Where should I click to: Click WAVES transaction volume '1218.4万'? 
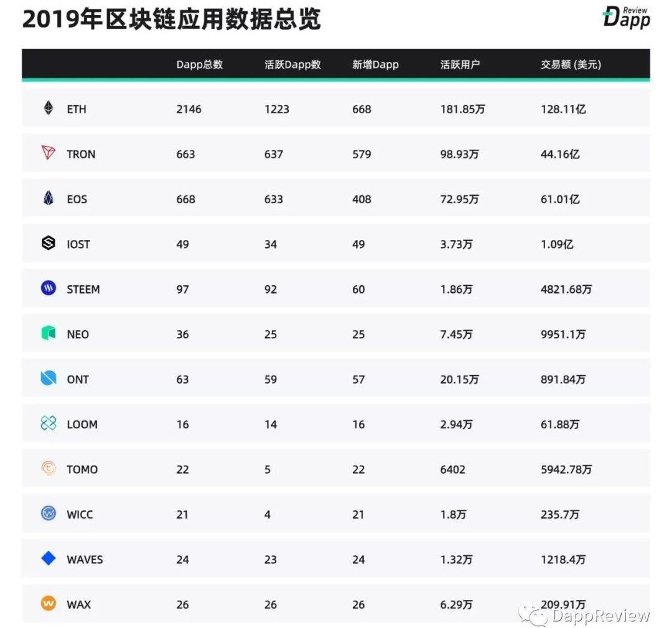(563, 560)
